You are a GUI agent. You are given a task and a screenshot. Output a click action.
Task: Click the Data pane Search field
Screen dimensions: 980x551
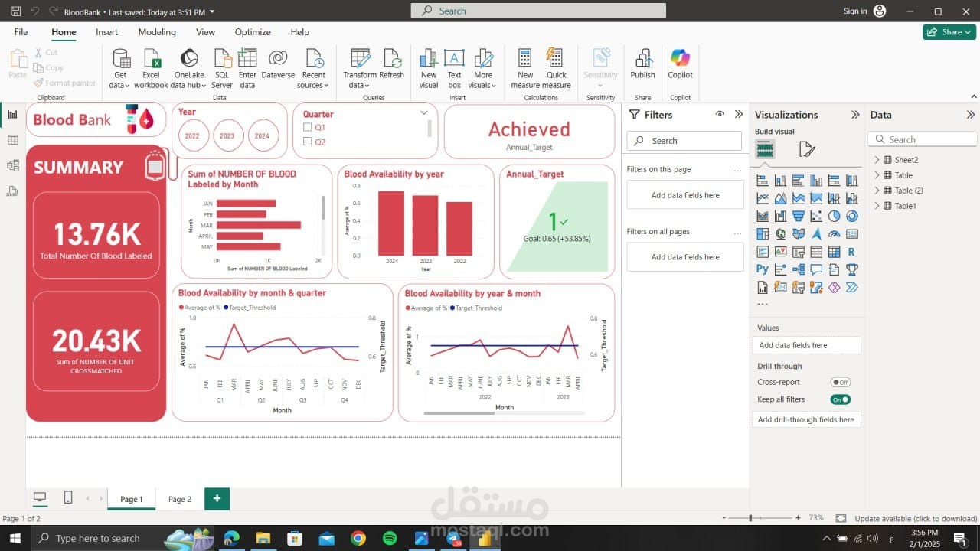click(x=923, y=139)
